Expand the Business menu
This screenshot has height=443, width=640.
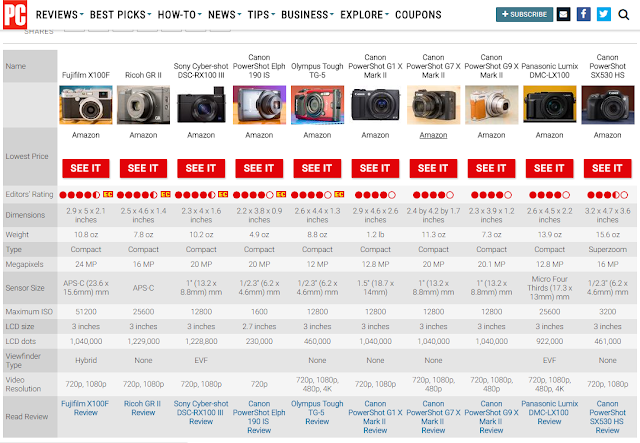307,15
